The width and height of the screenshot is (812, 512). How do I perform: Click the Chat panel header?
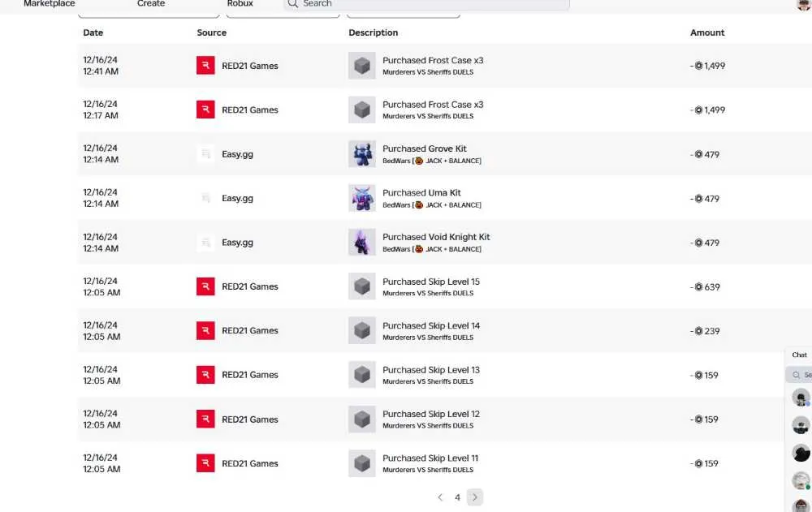tap(799, 355)
